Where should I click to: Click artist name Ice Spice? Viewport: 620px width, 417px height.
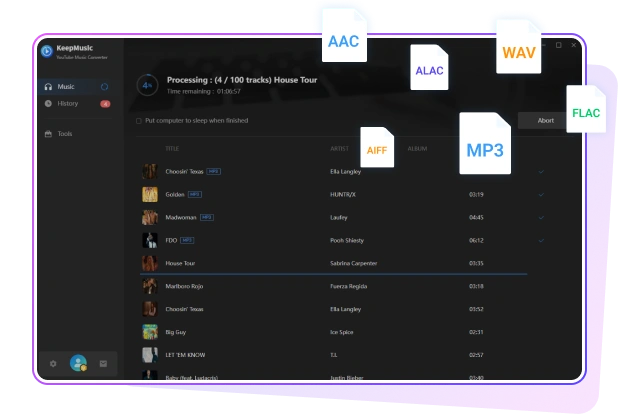pyautogui.click(x=342, y=332)
